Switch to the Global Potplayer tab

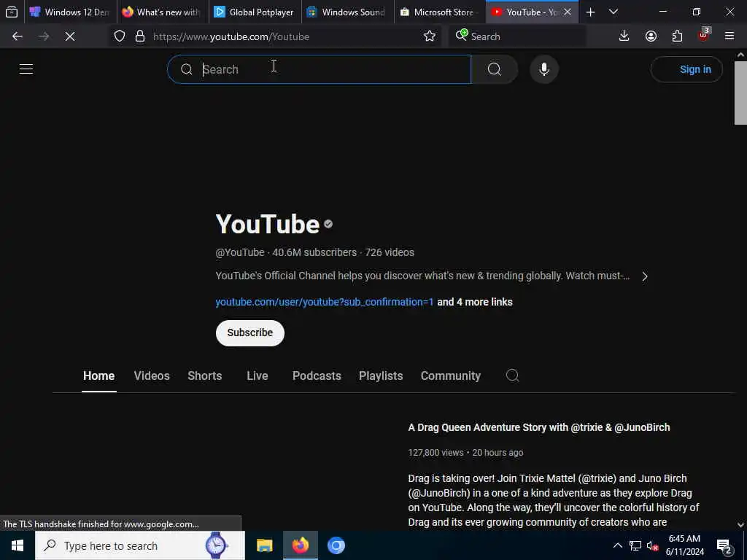(255, 12)
